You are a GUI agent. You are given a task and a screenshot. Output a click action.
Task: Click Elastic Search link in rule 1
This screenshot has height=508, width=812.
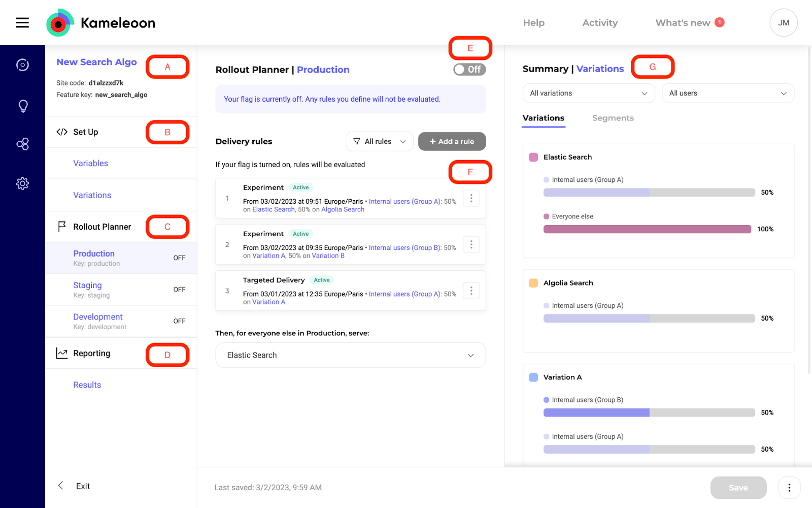274,210
